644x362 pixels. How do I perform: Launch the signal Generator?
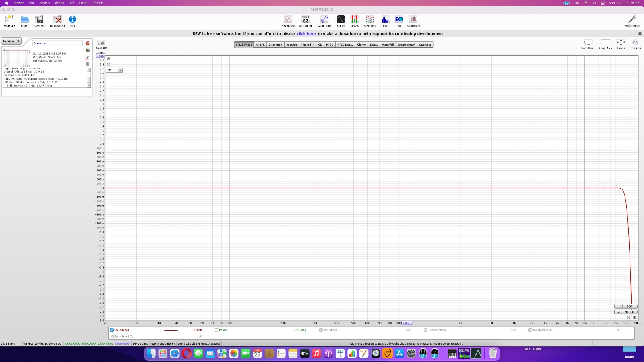click(x=324, y=21)
